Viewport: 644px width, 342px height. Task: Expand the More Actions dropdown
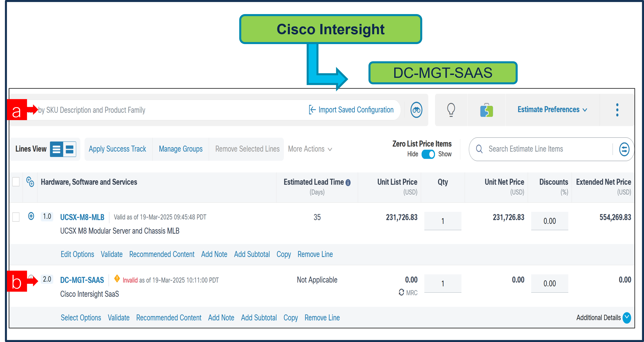310,149
